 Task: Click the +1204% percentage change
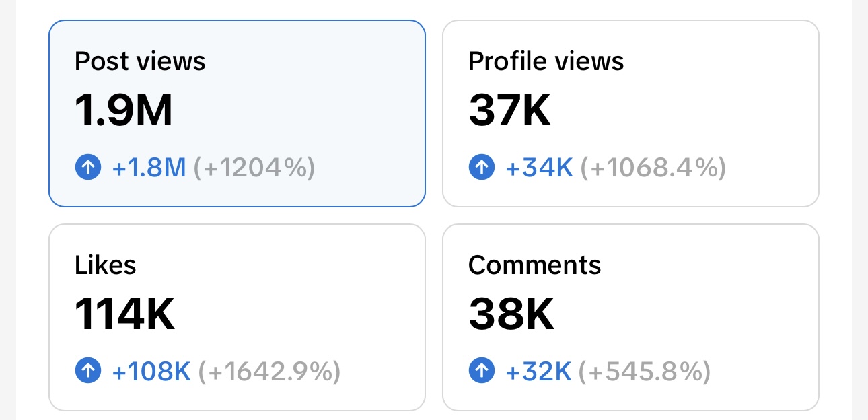click(254, 168)
